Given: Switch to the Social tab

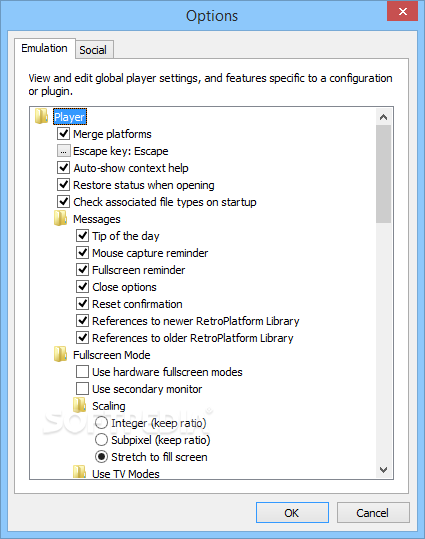Looking at the screenshot, I should click(93, 50).
